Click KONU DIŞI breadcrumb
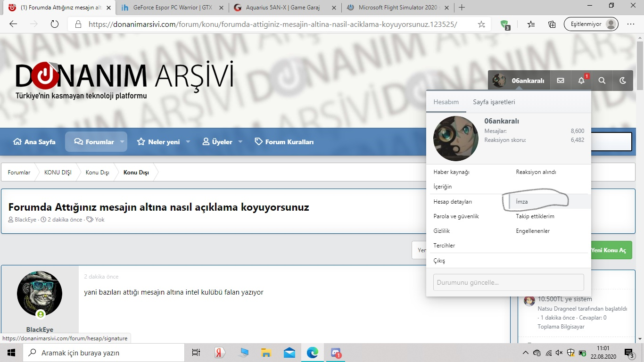 (x=58, y=173)
